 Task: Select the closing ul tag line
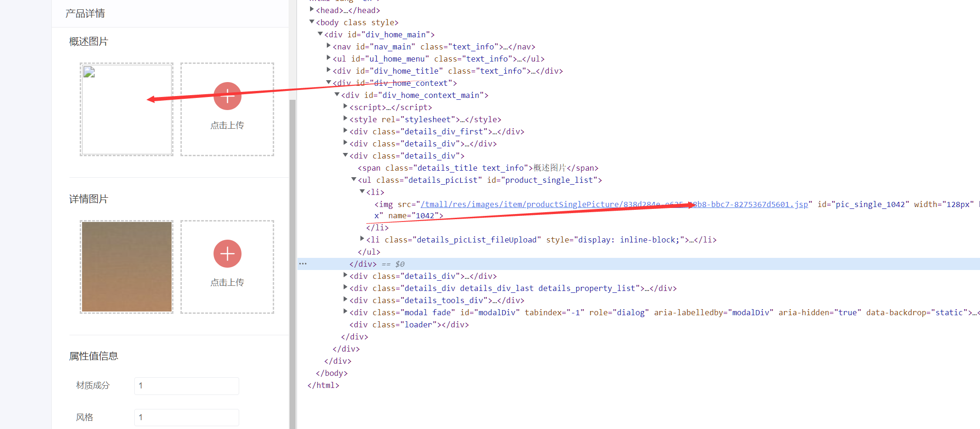click(x=369, y=252)
